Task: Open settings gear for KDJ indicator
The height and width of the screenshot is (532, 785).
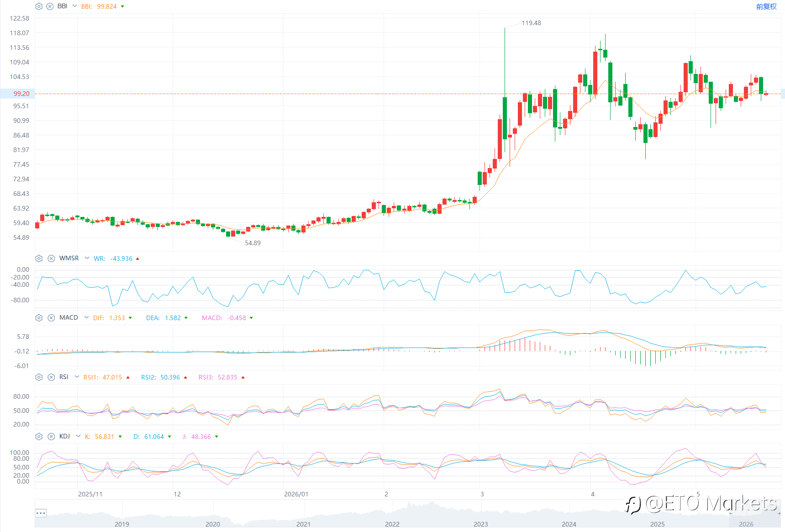Action: point(39,437)
